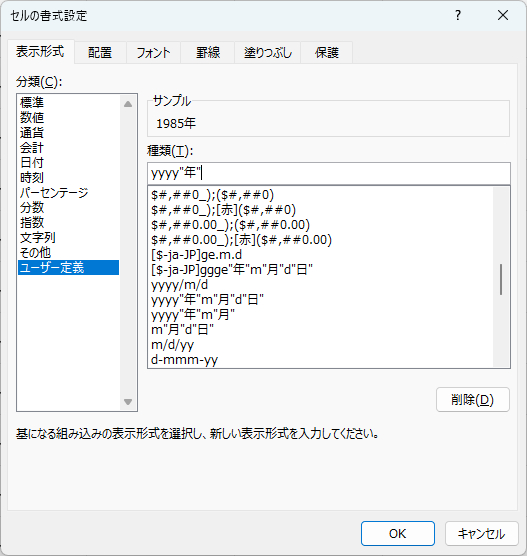
Task: Select 会計 in the category list
Action: tap(68, 148)
